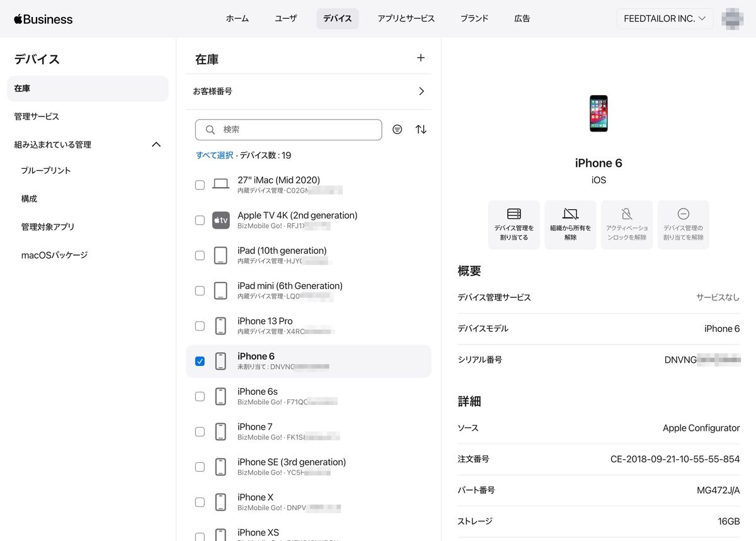Open the FEEDTAILOR INC. organization dropdown
Image resolution: width=756 pixels, height=541 pixels.
(665, 19)
